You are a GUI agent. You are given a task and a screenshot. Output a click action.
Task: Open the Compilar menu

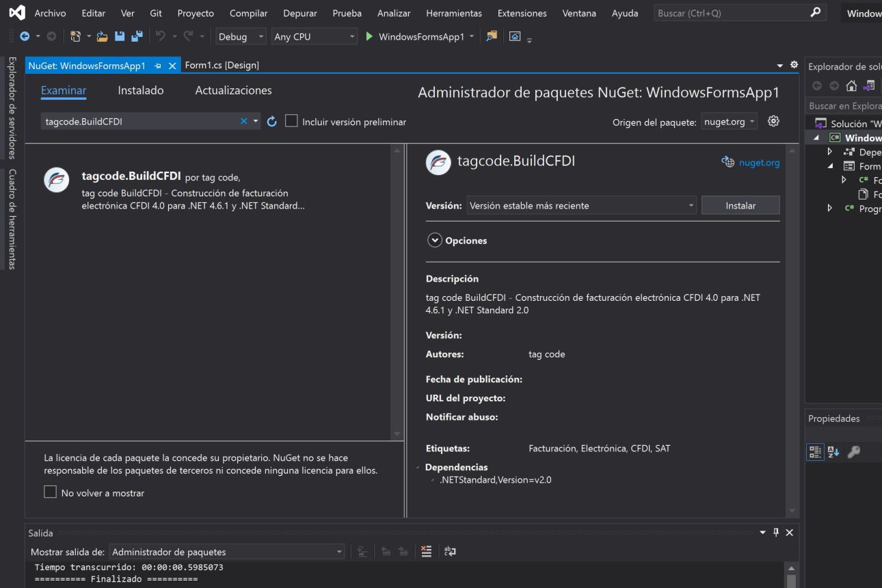click(249, 13)
